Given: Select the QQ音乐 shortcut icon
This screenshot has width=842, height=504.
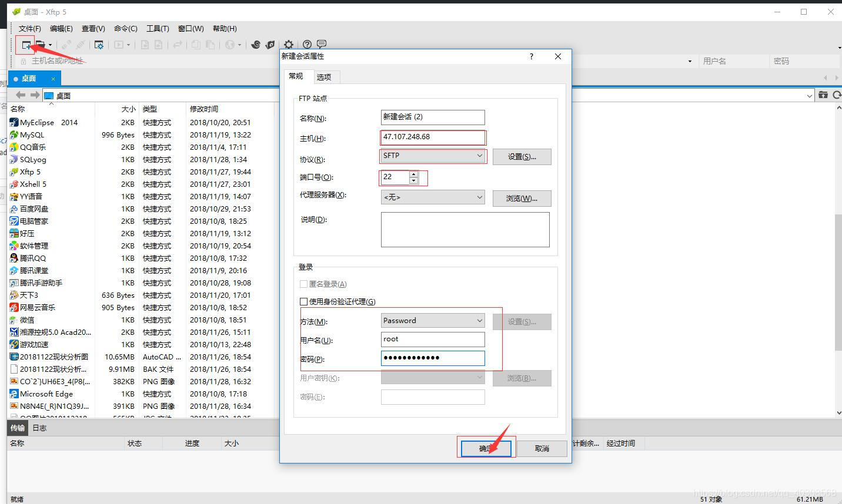Looking at the screenshot, I should pyautogui.click(x=14, y=147).
